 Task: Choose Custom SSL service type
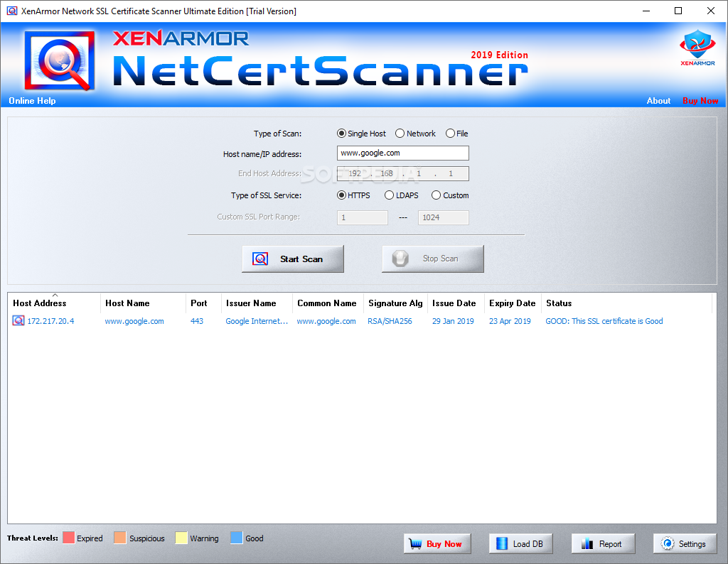click(450, 195)
